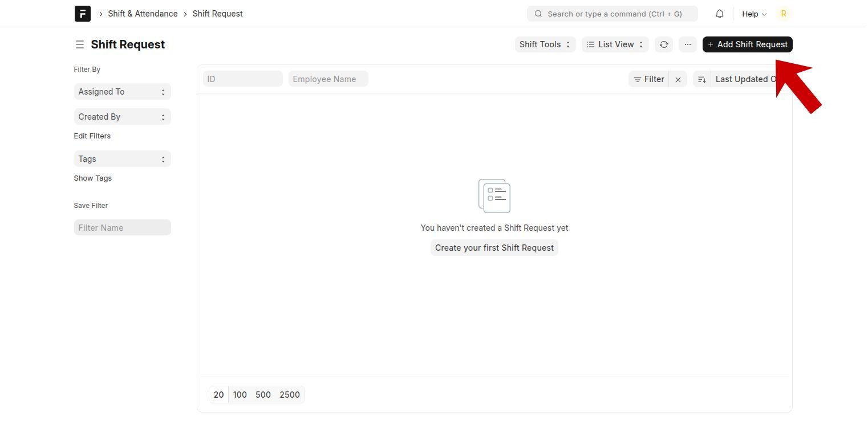
Task: Clear filters with the X icon
Action: click(x=678, y=79)
